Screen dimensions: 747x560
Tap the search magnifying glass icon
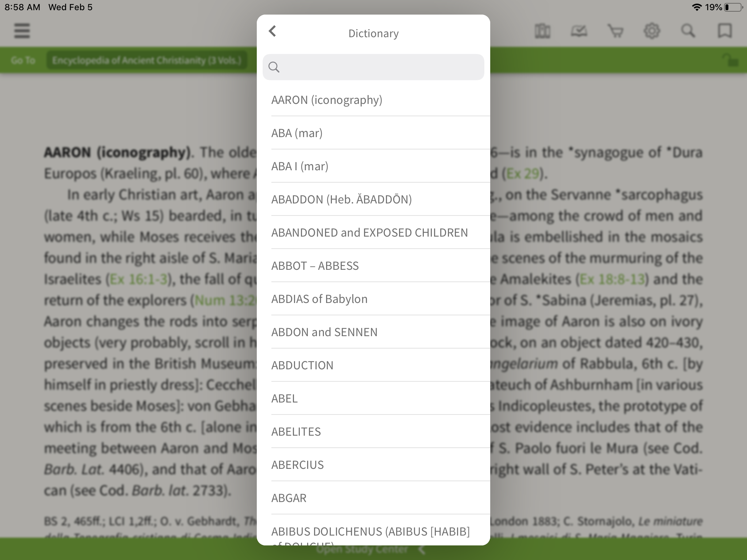coord(274,66)
